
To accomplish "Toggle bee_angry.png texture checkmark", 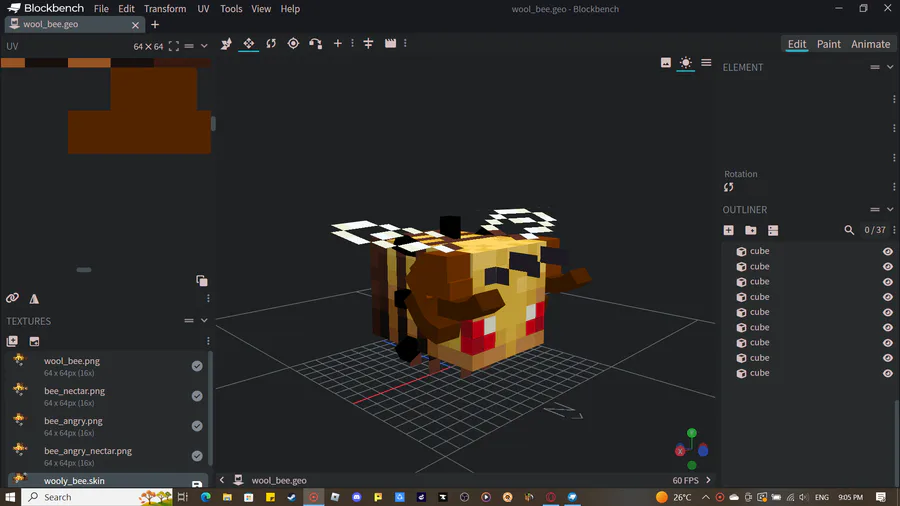I will pos(197,426).
